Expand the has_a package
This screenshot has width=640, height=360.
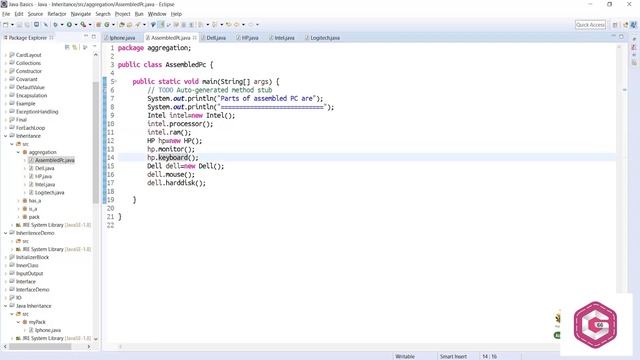[x=18, y=201]
